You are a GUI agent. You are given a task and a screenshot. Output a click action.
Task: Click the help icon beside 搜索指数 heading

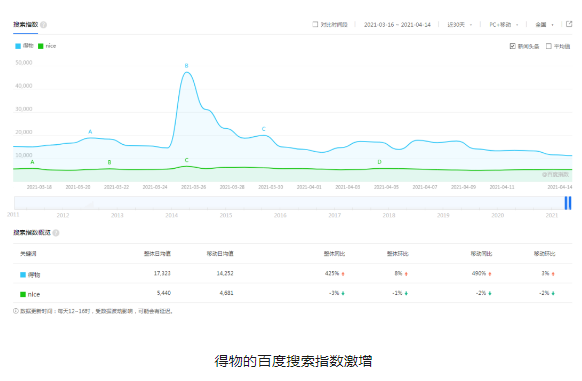coord(43,25)
